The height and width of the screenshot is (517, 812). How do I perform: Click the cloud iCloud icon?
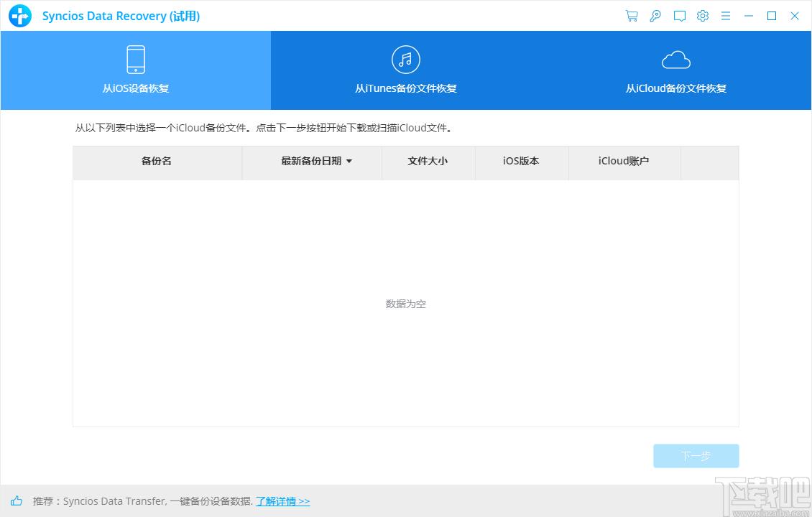(675, 60)
